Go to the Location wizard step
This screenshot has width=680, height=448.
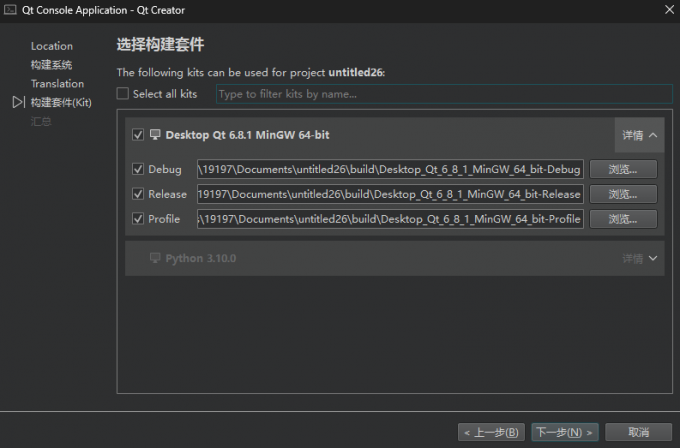[x=51, y=46]
